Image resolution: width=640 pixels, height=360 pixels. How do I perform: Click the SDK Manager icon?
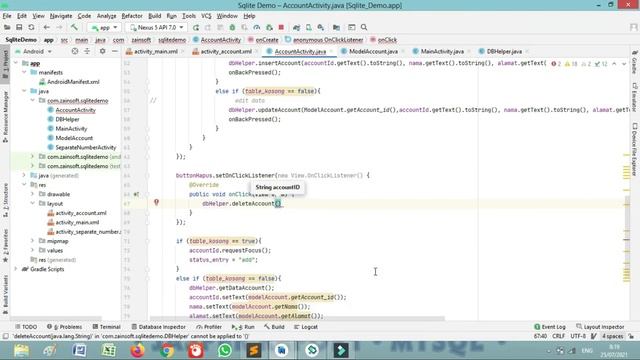click(321, 27)
